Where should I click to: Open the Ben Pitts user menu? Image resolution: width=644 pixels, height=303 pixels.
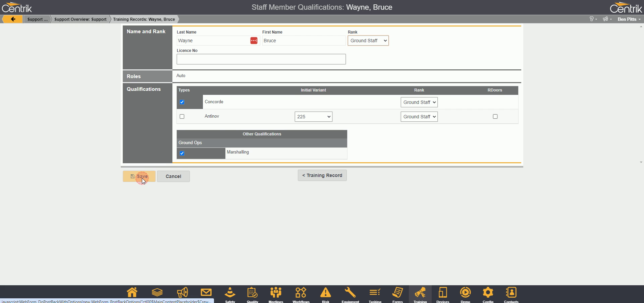click(x=629, y=19)
